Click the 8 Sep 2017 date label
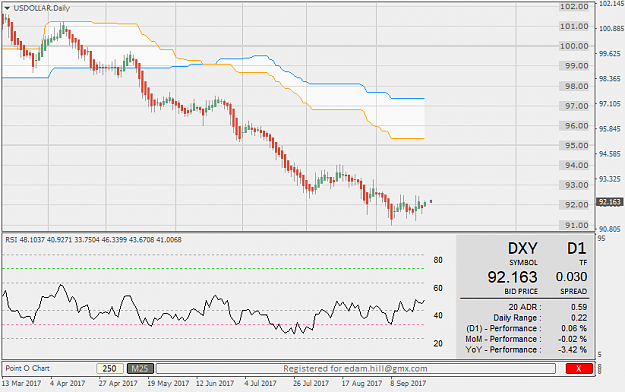Image resolution: width=625 pixels, height=392 pixels. (408, 383)
